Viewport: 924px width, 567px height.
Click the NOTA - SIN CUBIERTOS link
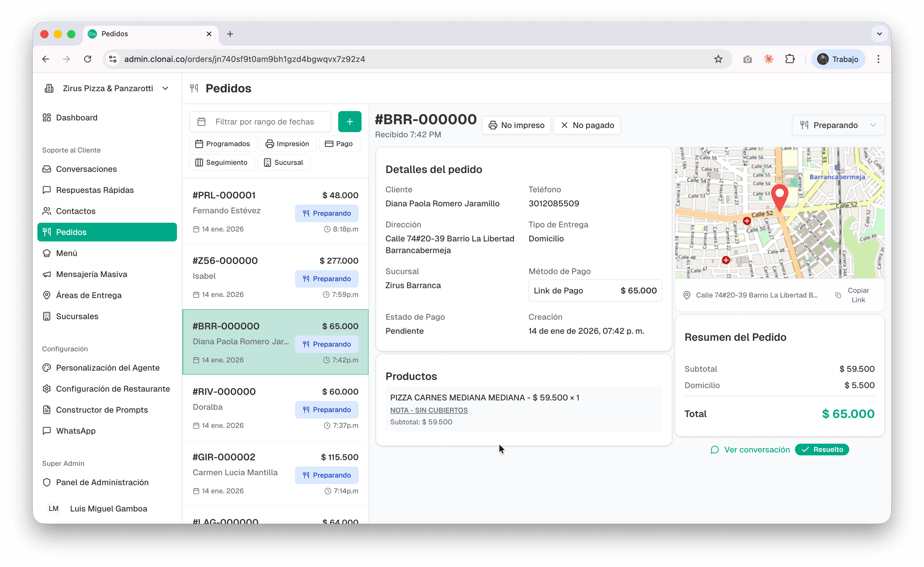[429, 410]
